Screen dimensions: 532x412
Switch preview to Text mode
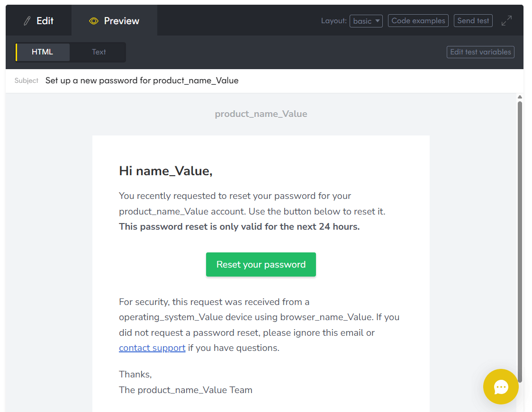[99, 52]
